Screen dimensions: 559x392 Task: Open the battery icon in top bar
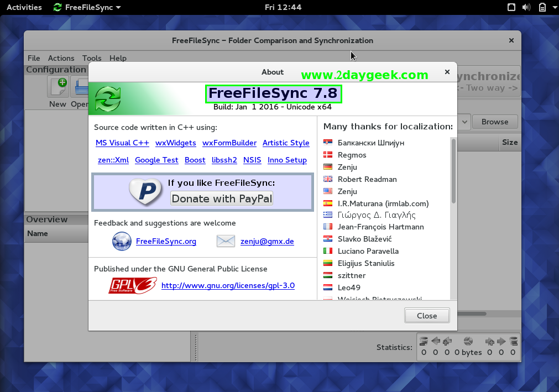pyautogui.click(x=542, y=7)
